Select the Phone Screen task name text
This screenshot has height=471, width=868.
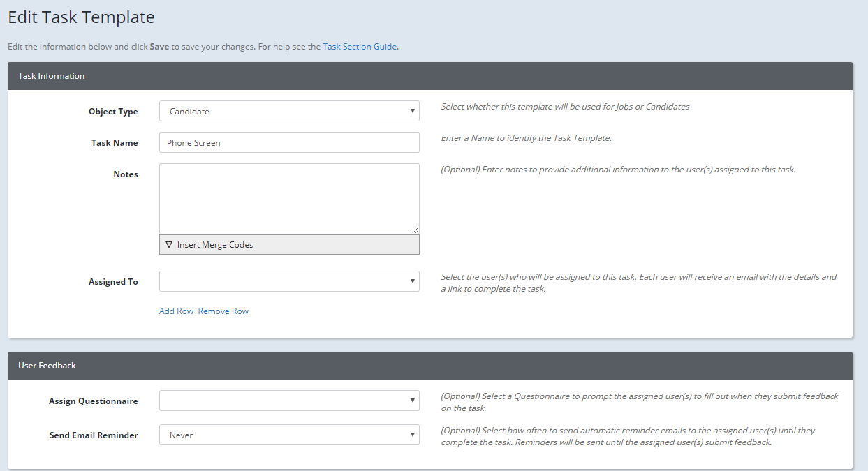coord(193,142)
